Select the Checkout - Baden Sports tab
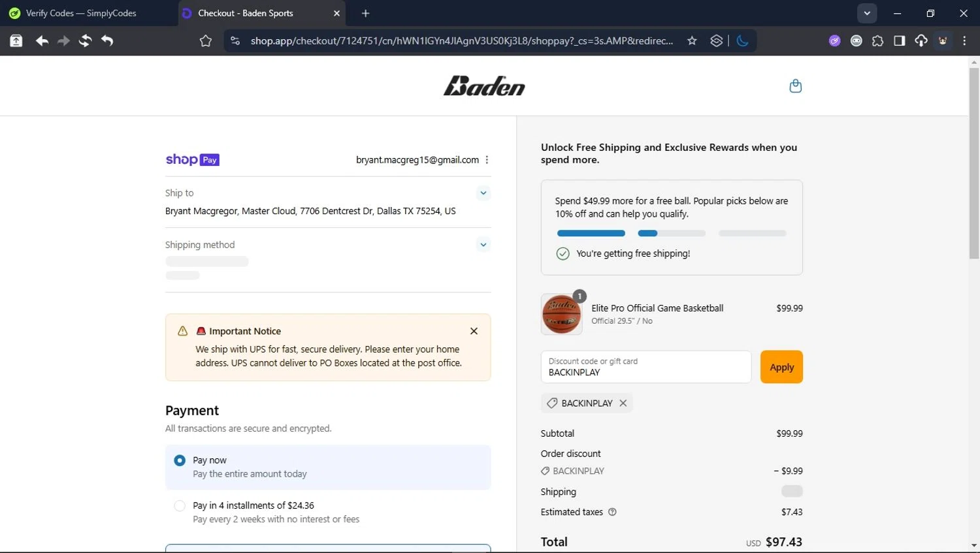Screen dimensions: 980x553 tap(261, 13)
